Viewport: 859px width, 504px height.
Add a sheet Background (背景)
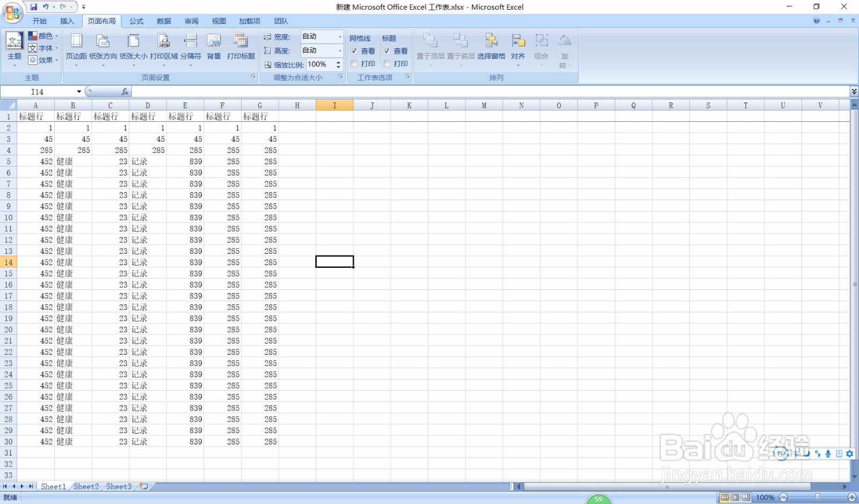pos(214,47)
